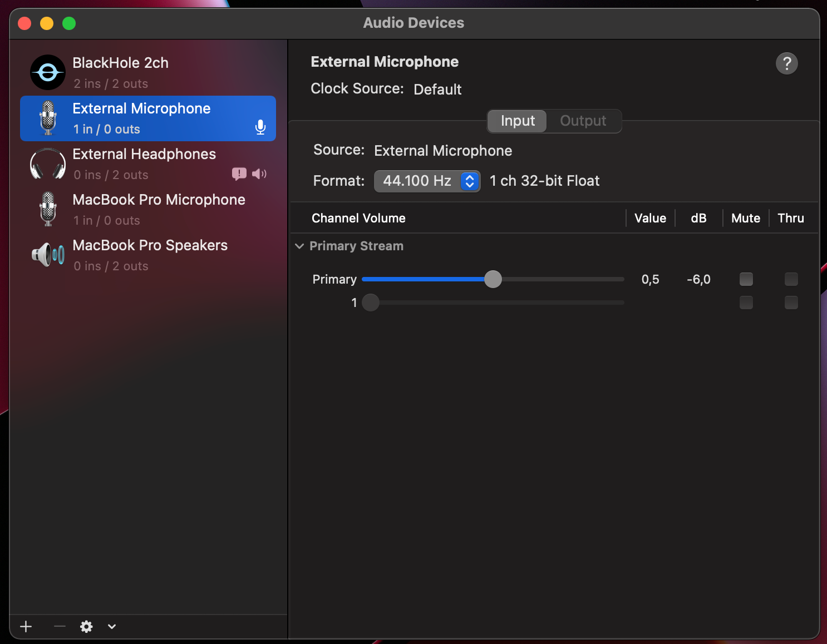Open the chevron menu beside the gear
Viewport: 827px width, 644px height.
(x=112, y=627)
